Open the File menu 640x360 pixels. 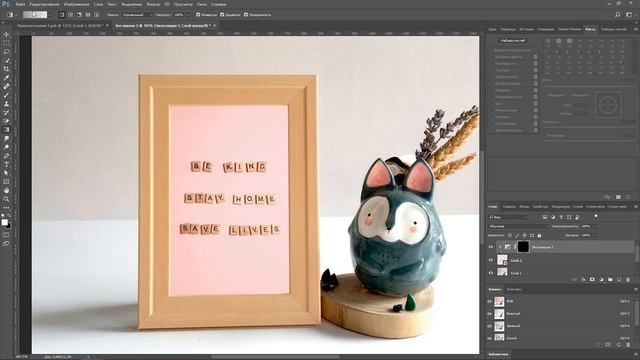[20, 4]
